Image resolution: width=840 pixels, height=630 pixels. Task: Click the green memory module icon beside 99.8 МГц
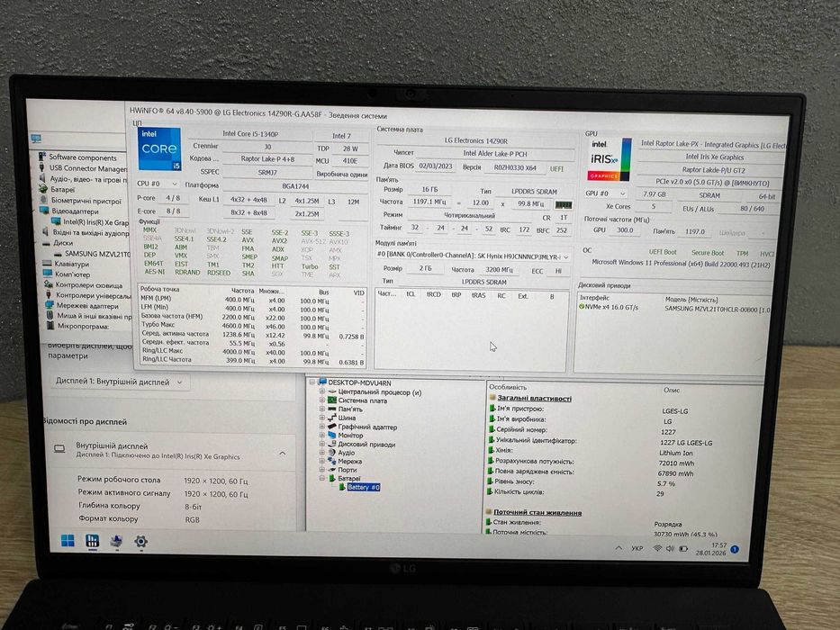(x=563, y=204)
